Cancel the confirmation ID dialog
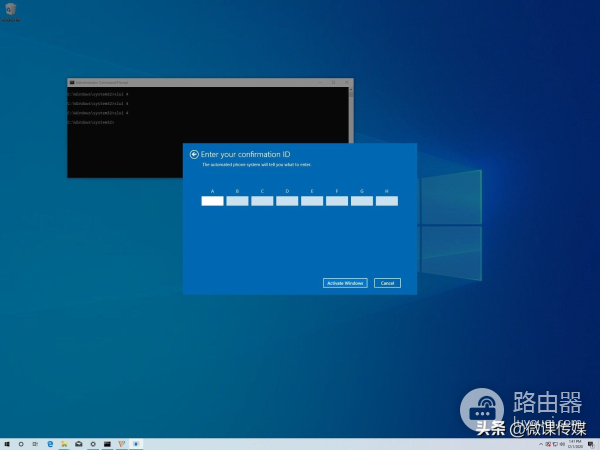This screenshot has width=600, height=450. [387, 283]
